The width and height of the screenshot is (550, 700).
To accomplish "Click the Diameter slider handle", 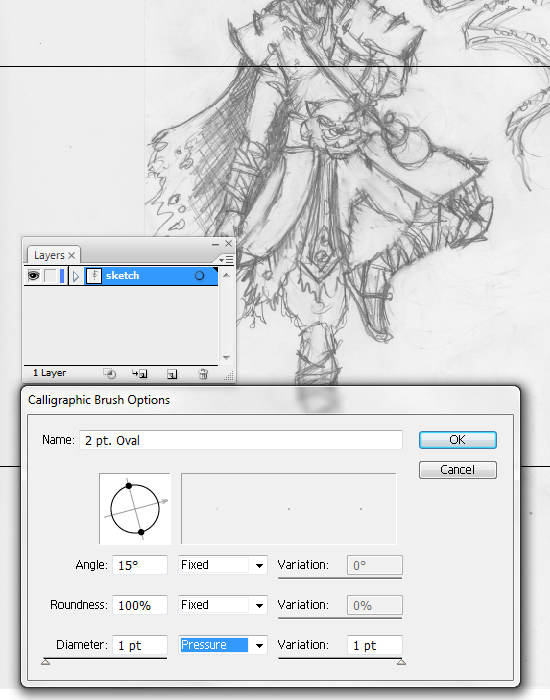I will [46, 662].
